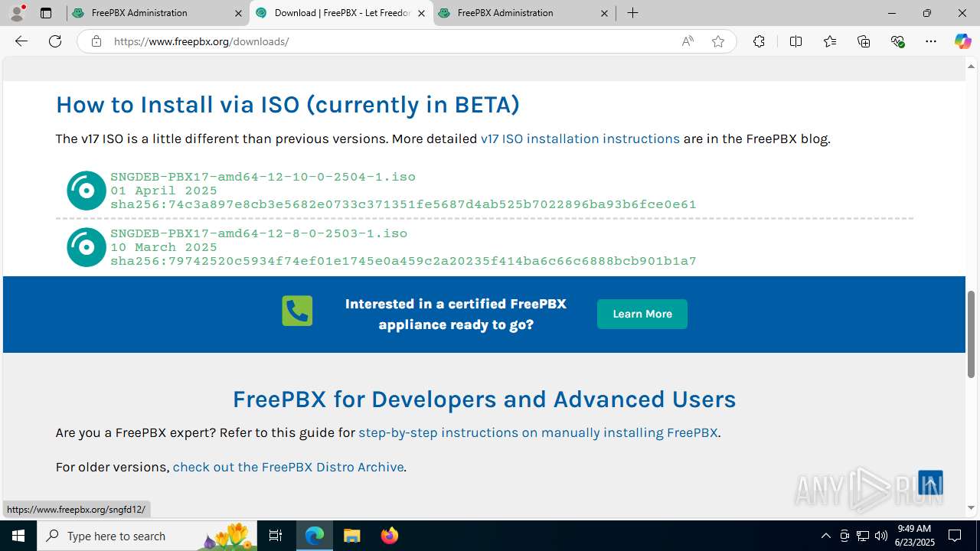Download SNGDEB-PBX17-amd64-12-8-0-2503-1.iso
The image size is (980, 551).
(x=259, y=233)
